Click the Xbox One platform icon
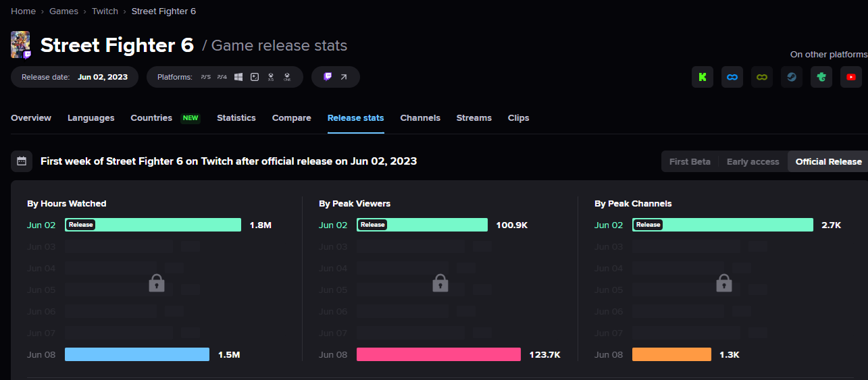868x380 pixels. (x=287, y=77)
